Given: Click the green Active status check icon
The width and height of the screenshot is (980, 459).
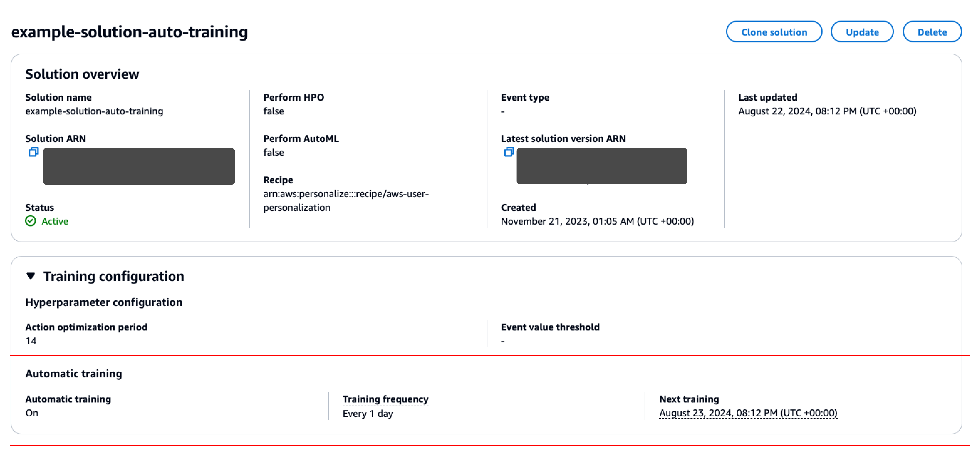Looking at the screenshot, I should tap(30, 221).
